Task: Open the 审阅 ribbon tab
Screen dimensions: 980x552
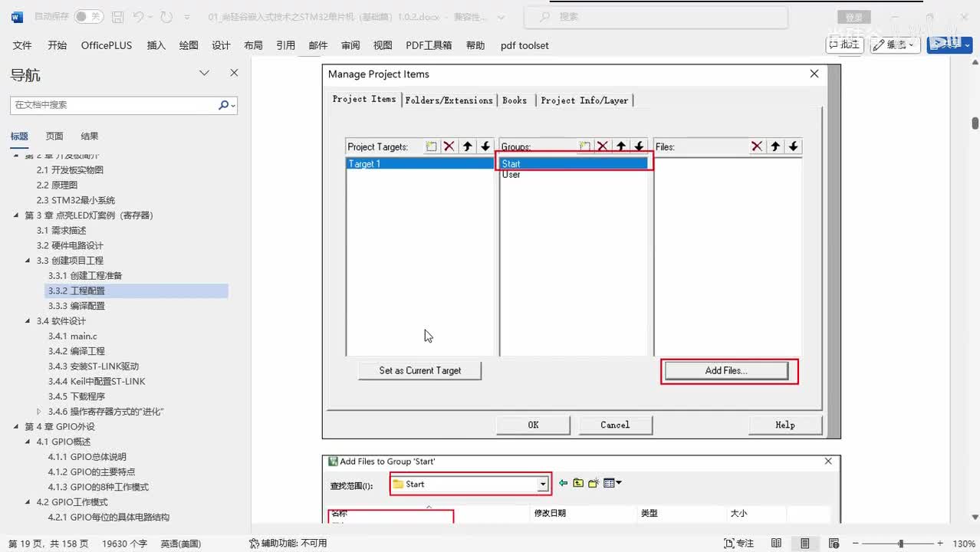Action: (350, 45)
